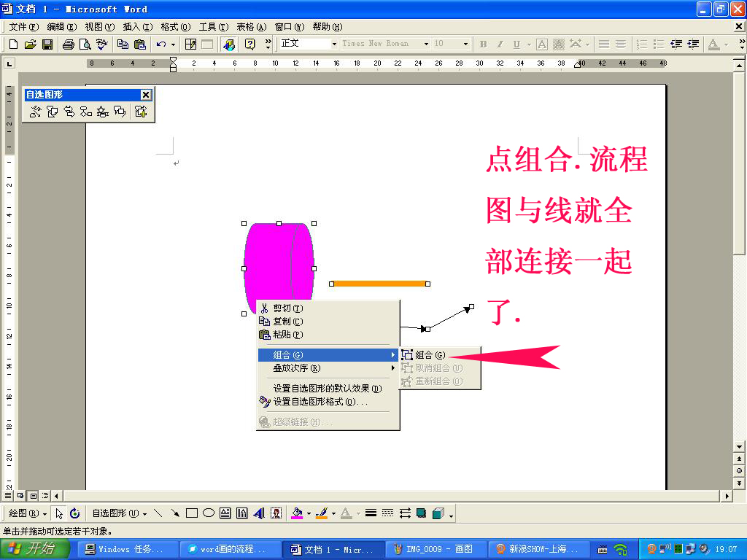The image size is (747, 560).
Task: Click the Increase Indent icon
Action: pyautogui.click(x=693, y=44)
